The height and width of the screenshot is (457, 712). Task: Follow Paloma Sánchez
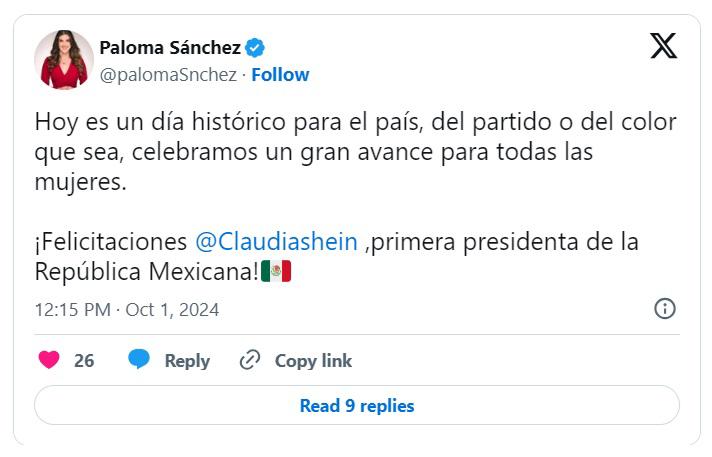click(280, 75)
